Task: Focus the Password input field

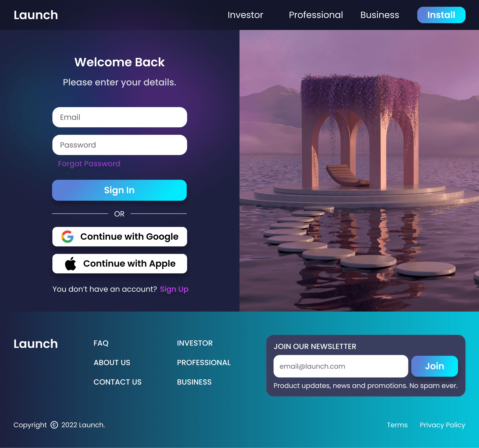Action: [x=120, y=145]
